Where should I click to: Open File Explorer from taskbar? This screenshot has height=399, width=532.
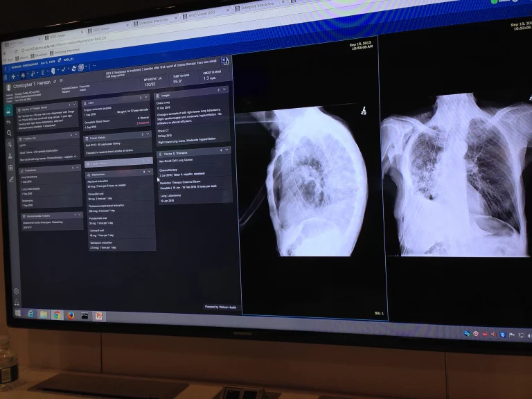click(44, 314)
